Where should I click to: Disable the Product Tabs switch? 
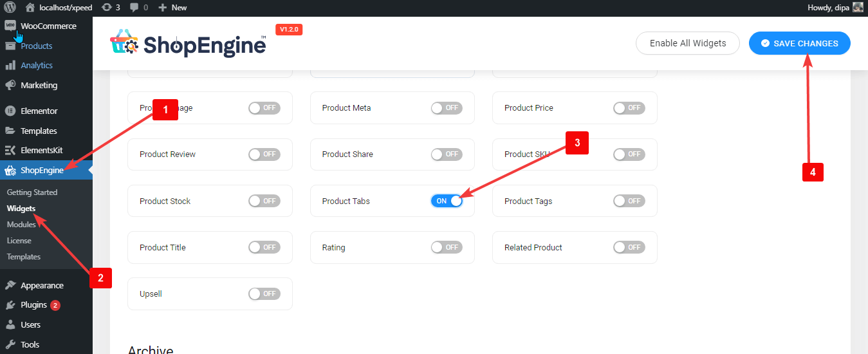(447, 201)
